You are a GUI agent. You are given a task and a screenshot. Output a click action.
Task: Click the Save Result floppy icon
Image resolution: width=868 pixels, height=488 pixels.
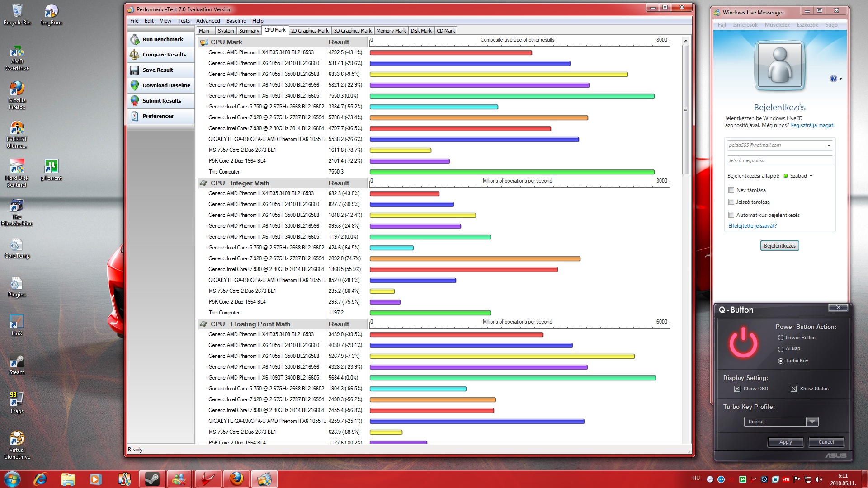coord(135,70)
